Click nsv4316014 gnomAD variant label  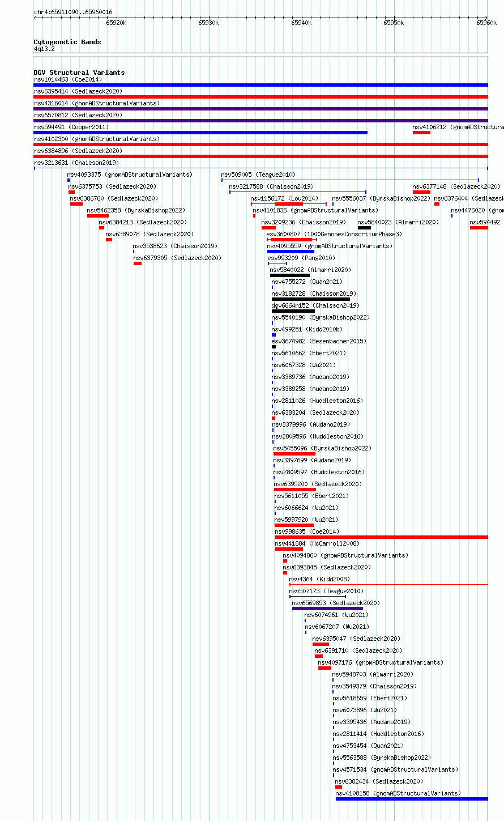click(x=97, y=103)
